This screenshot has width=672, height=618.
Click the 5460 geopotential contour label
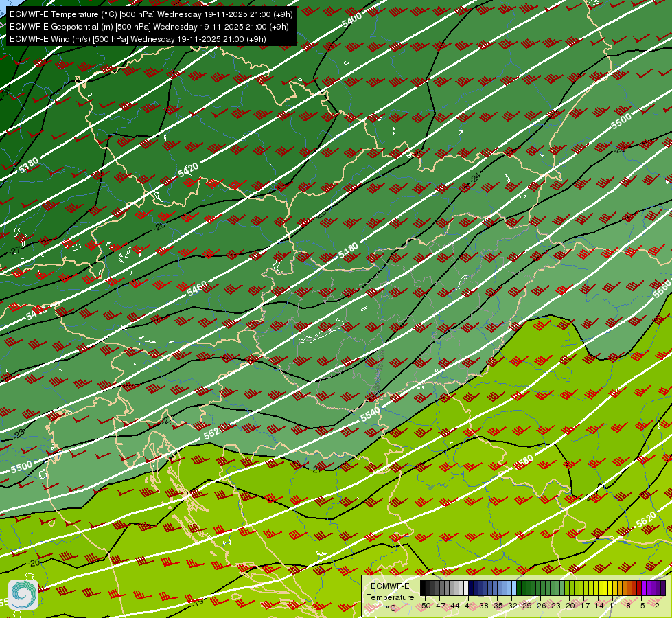click(x=197, y=288)
